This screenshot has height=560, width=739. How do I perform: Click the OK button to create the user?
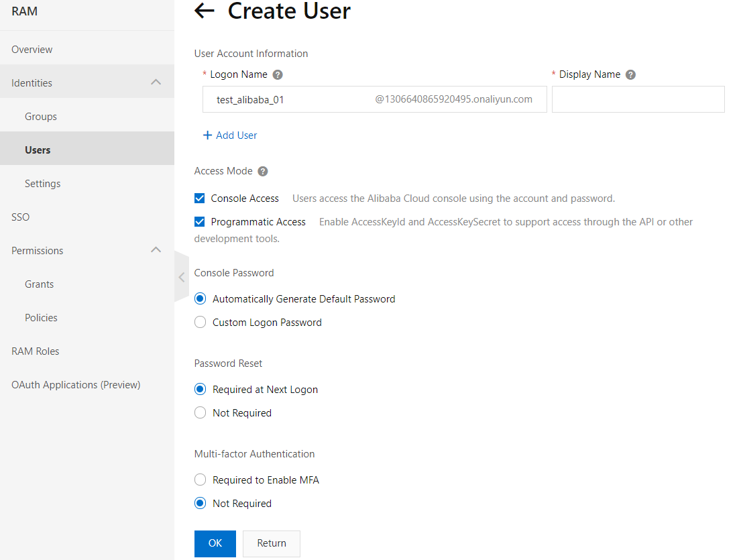[x=215, y=543]
